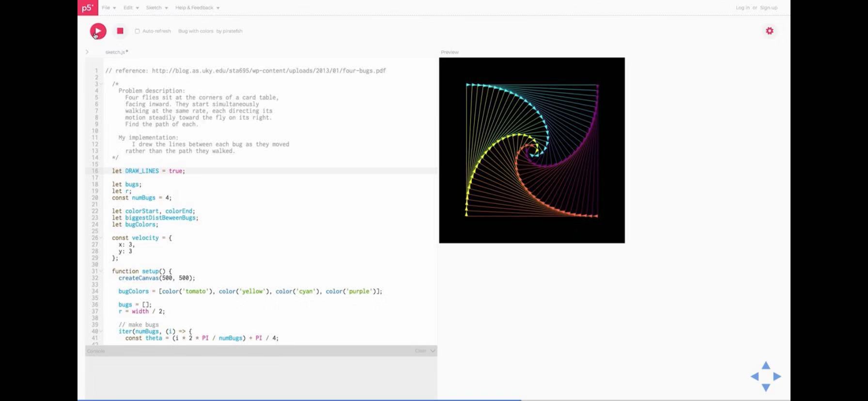Click the bugColors array assignment line

250,292
